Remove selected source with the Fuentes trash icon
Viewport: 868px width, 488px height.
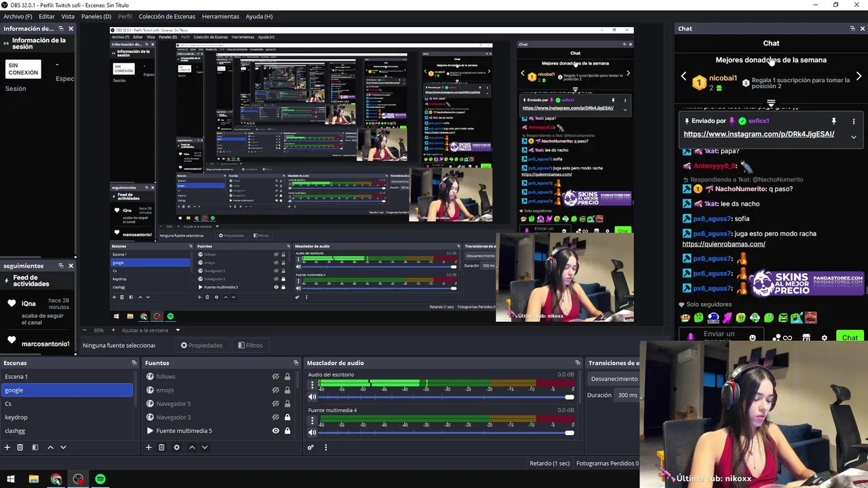(161, 447)
